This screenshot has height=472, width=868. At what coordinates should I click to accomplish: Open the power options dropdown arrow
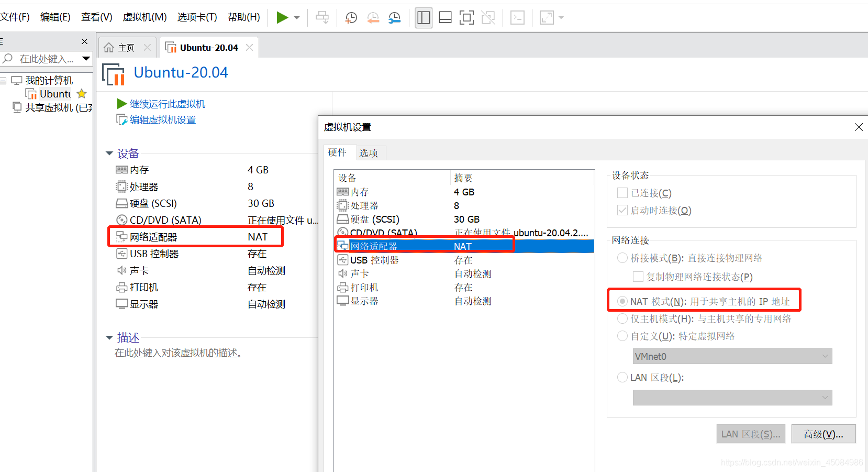296,17
